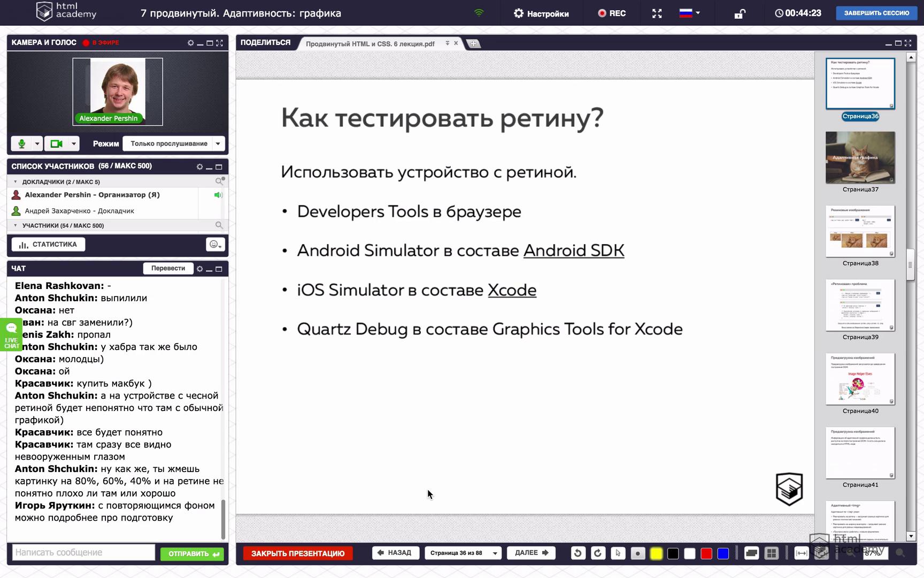This screenshot has width=924, height=578.
Task: Toggle the green microphone button
Action: click(x=22, y=143)
